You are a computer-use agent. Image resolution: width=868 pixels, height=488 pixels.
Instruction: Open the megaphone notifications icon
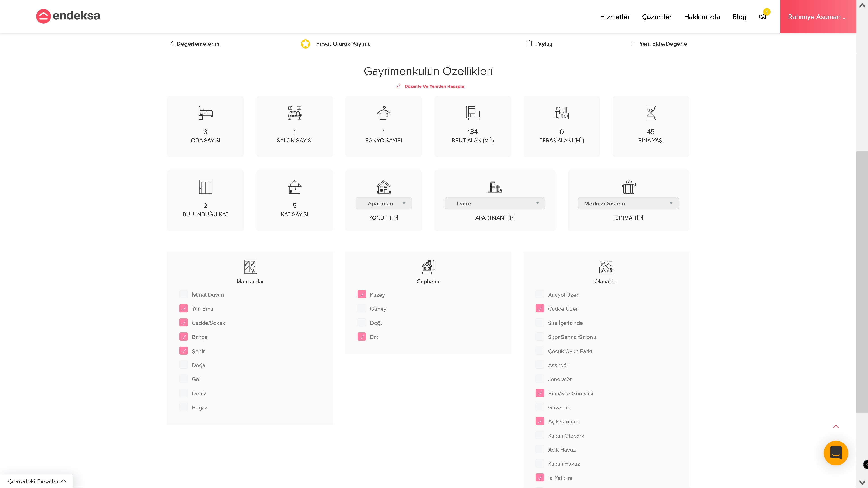762,16
